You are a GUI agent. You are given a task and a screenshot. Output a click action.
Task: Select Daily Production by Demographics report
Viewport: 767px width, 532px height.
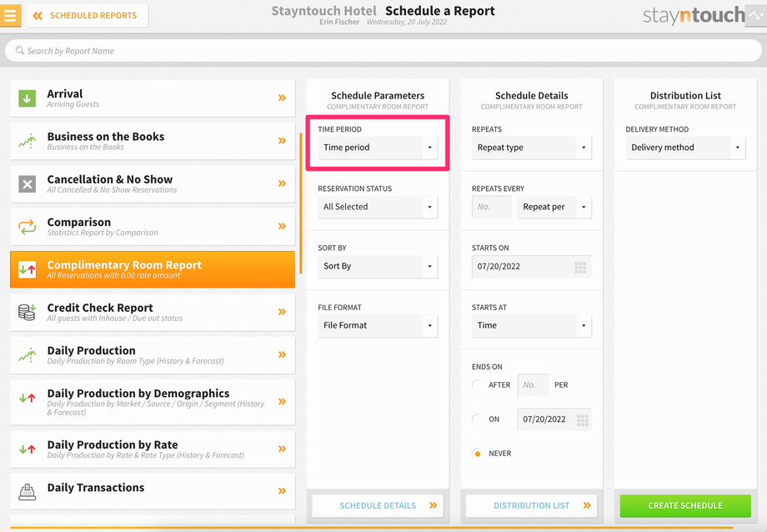[x=153, y=402]
